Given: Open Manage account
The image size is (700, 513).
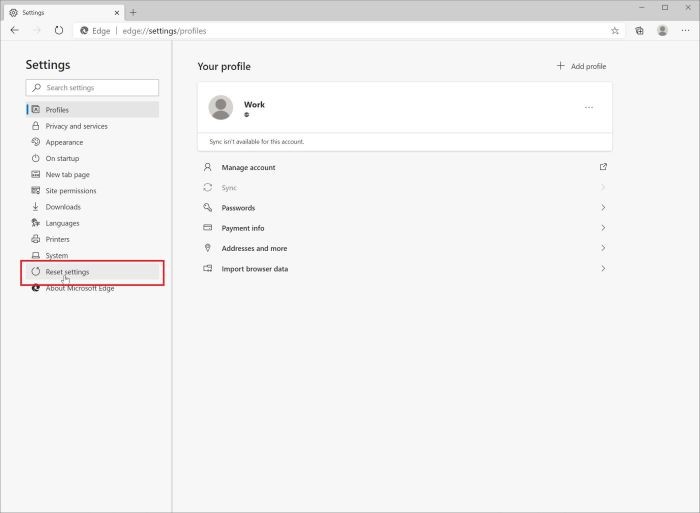Looking at the screenshot, I should tap(405, 167).
